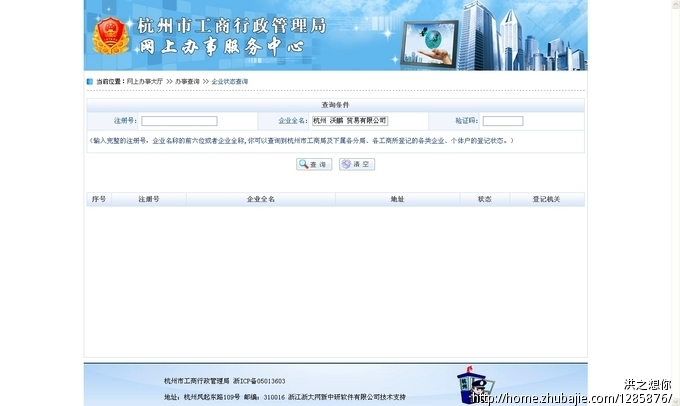This screenshot has height=406, width=680.
Task: Click the 浙ICP备05013603 footer text
Action: tap(259, 381)
